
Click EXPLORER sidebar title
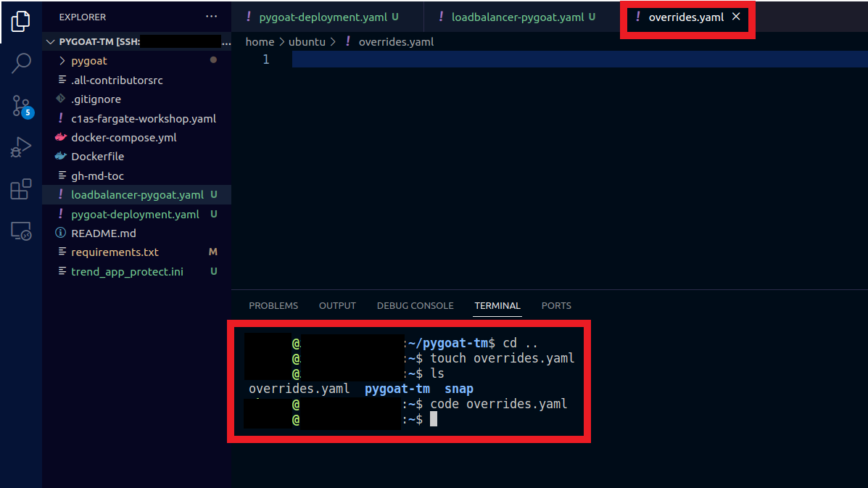(83, 17)
